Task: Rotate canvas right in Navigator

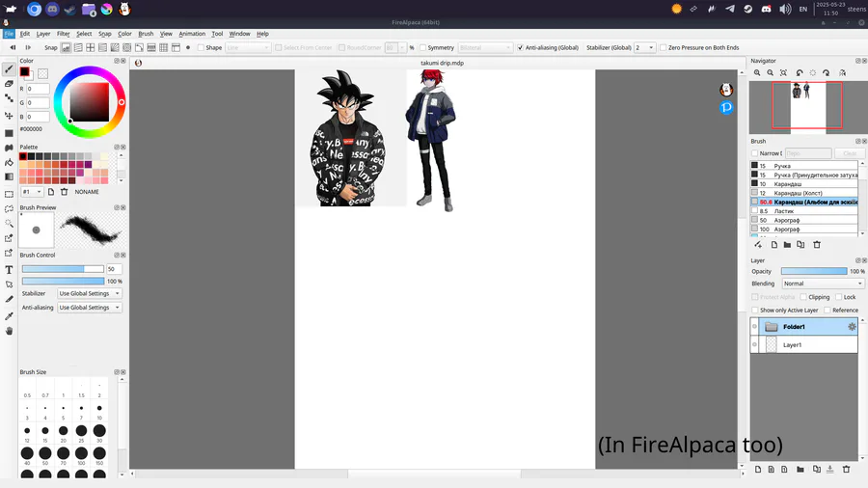Action: (826, 73)
